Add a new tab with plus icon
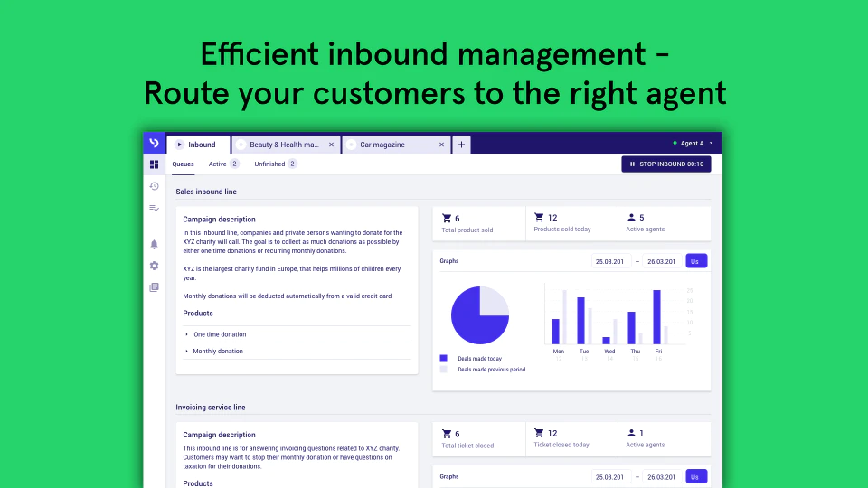This screenshot has width=868, height=488. pos(461,145)
